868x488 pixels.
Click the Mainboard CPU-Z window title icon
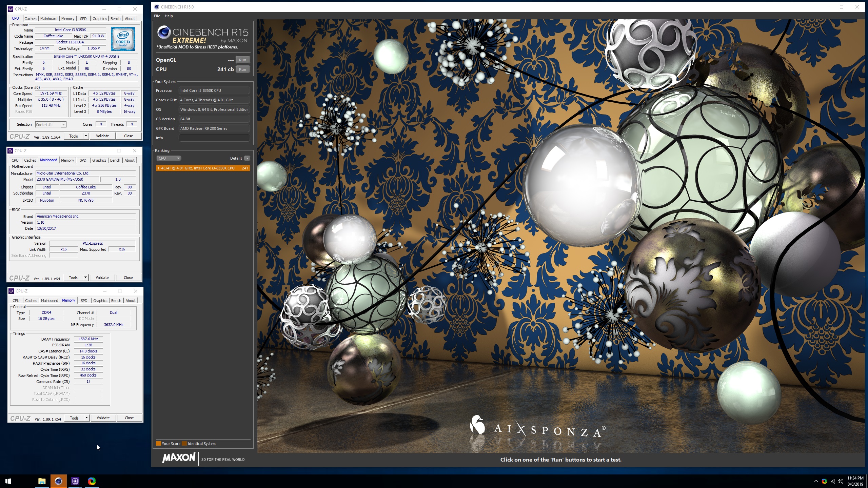tap(10, 151)
